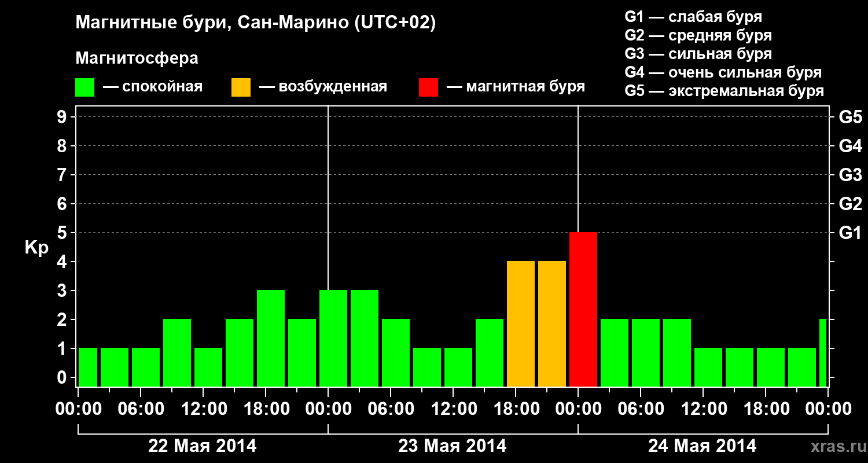
Task: Click the red magnetic storm legend swatch
Action: point(429,87)
